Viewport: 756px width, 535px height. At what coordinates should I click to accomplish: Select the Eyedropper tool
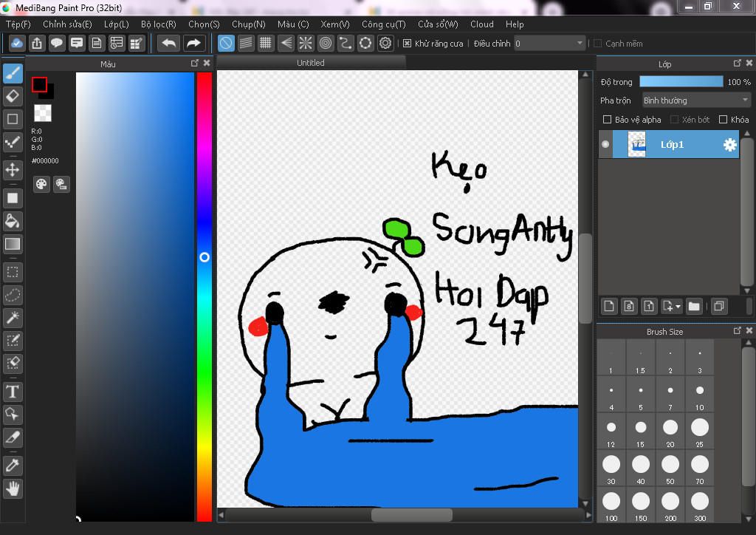pos(13,465)
